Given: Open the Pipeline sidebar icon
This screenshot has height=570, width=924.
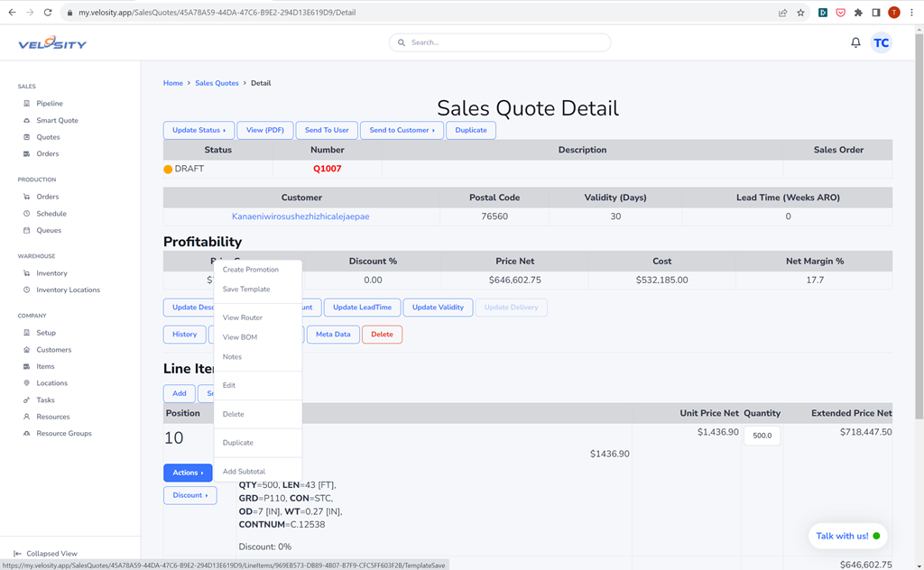Looking at the screenshot, I should coord(27,104).
